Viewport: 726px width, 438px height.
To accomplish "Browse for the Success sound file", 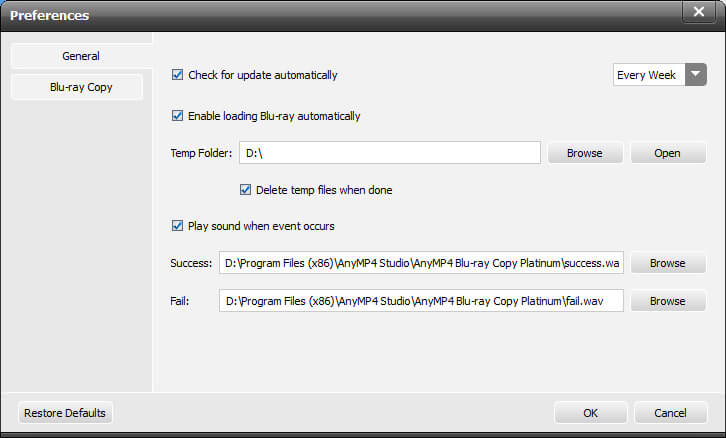I will (667, 263).
